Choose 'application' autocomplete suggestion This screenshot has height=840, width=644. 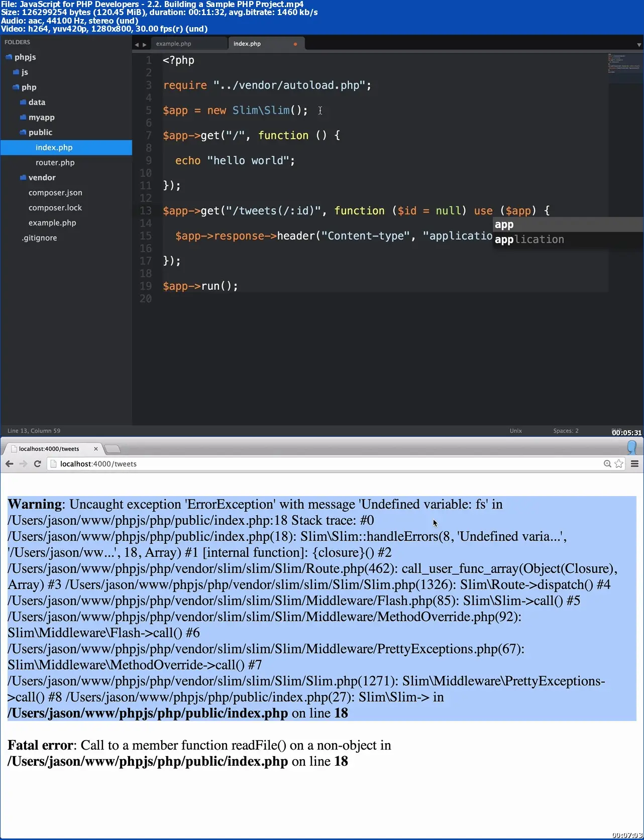(x=568, y=239)
